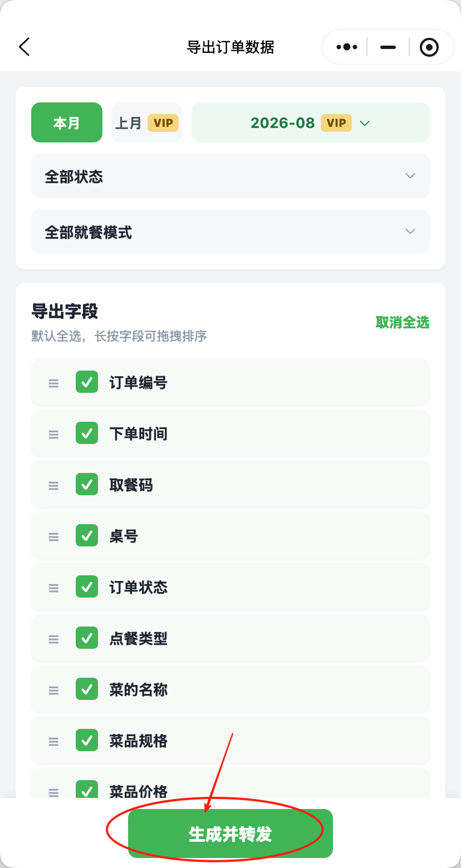Deselect the 点餐类型 checkbox
This screenshot has width=461, height=868.
coord(87,638)
